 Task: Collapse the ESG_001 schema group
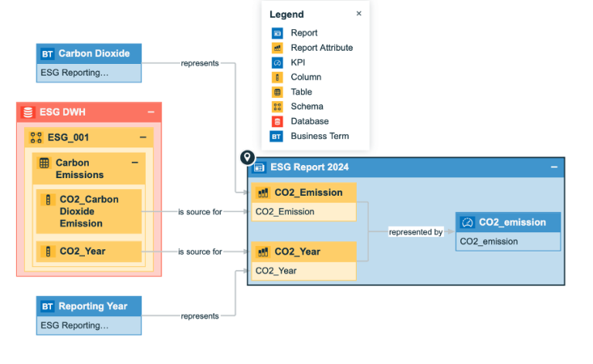[x=143, y=137]
